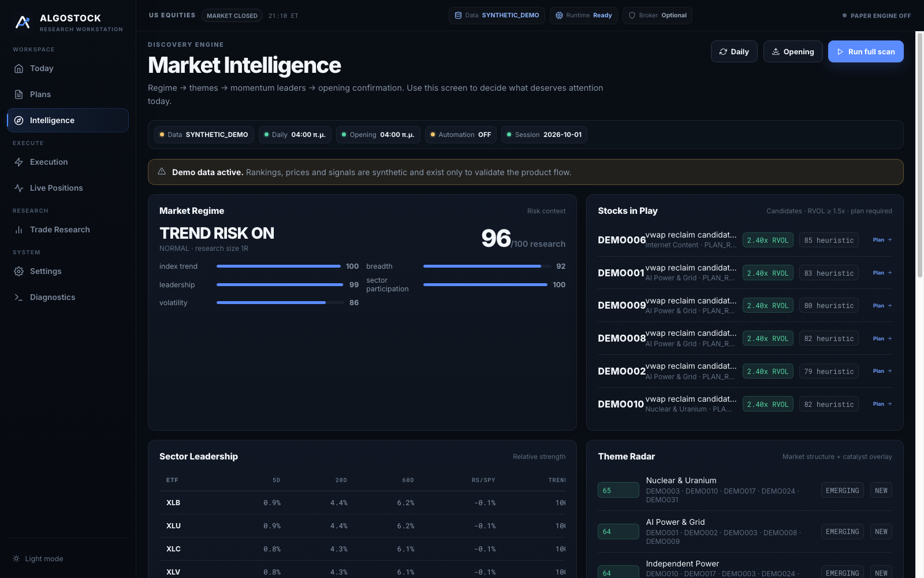Viewport: 924px width, 578px height.
Task: Select Intelligence in the sidebar
Action: click(x=68, y=120)
